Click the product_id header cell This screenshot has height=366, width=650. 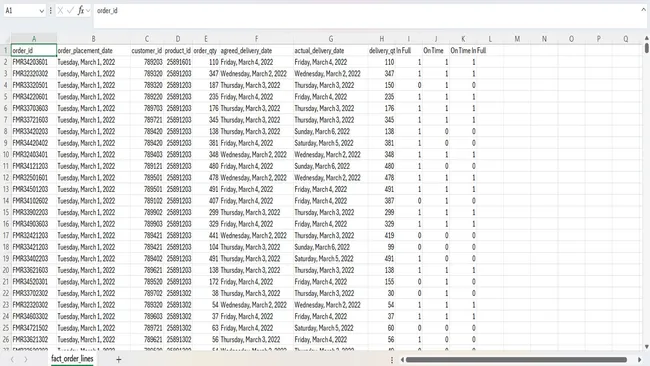tap(178, 51)
